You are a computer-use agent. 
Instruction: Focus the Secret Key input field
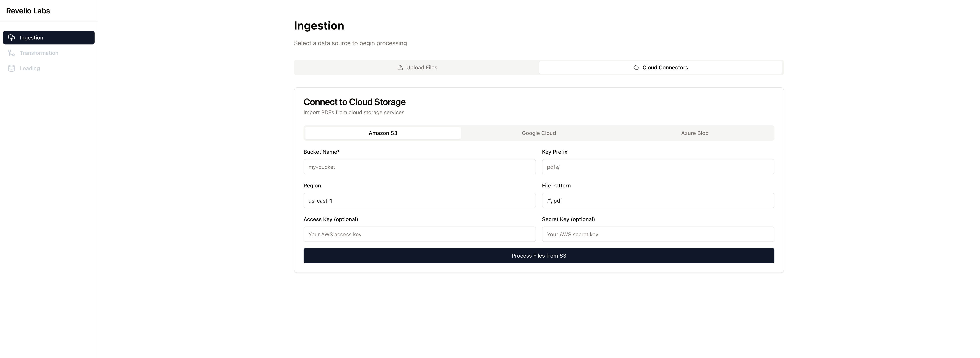point(658,234)
